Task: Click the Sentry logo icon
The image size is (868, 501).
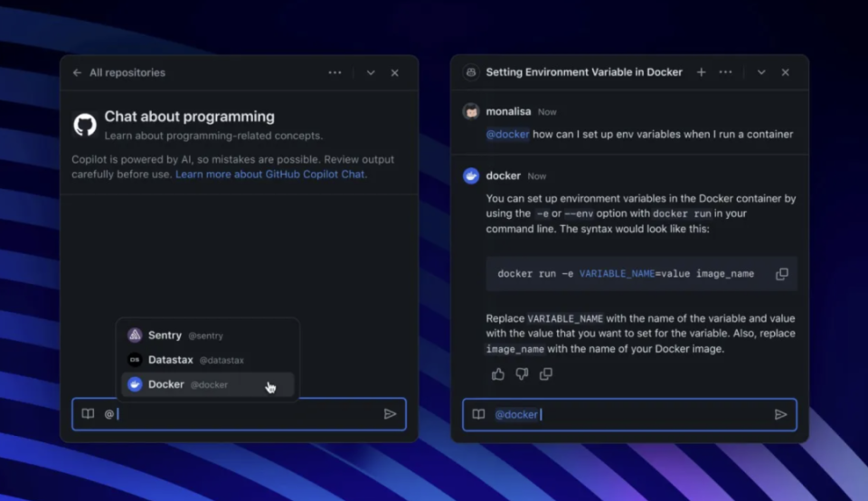Action: tap(135, 335)
